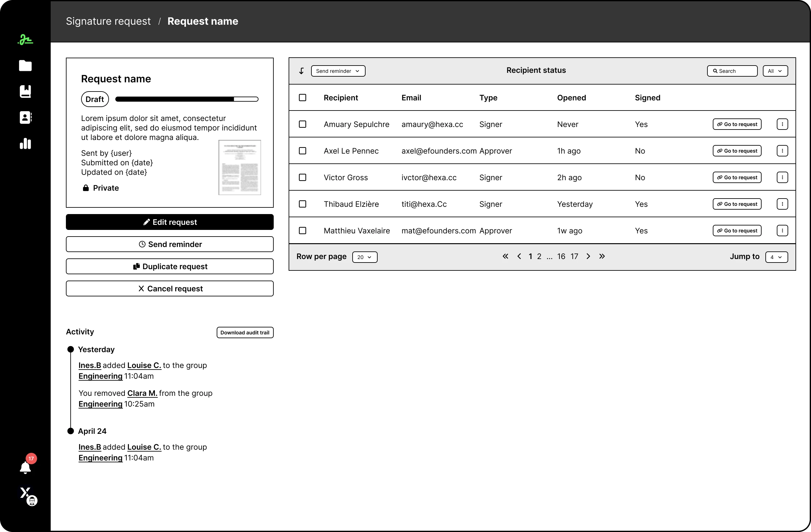This screenshot has height=532, width=811.
Task: Open the contacts icon in sidebar
Action: (x=25, y=117)
